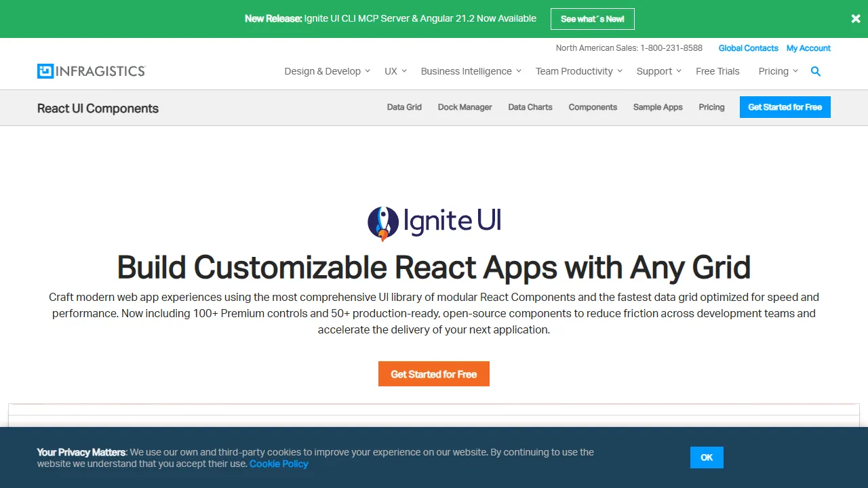The width and height of the screenshot is (868, 488).
Task: Click the North American Sales phone number
Action: click(671, 48)
